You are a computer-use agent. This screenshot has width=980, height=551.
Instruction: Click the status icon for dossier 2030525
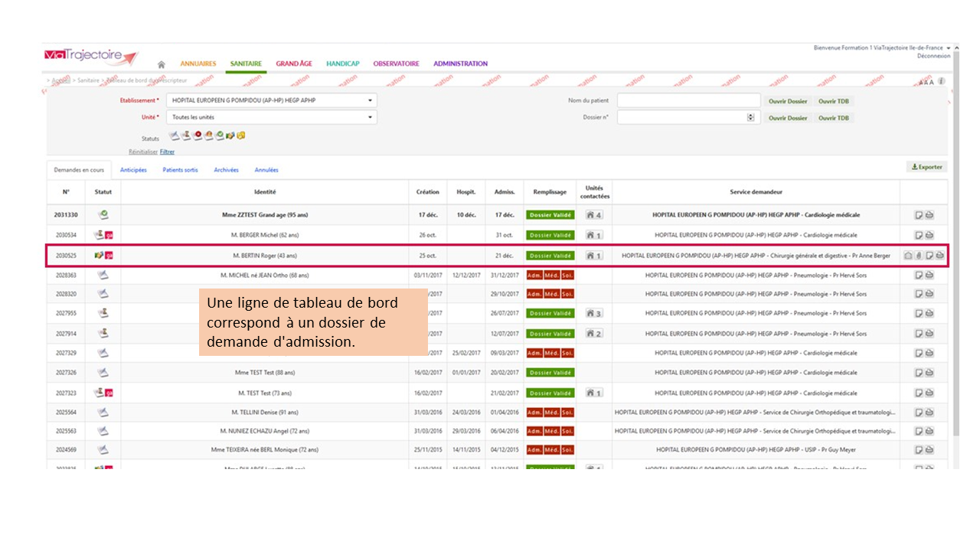pos(103,256)
